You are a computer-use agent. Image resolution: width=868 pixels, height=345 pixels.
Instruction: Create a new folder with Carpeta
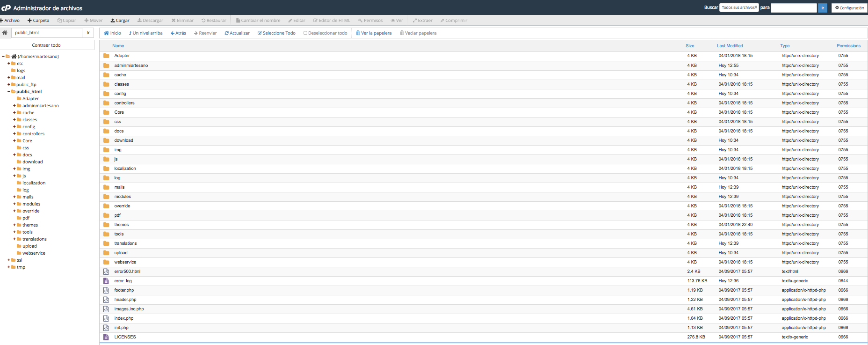(38, 21)
